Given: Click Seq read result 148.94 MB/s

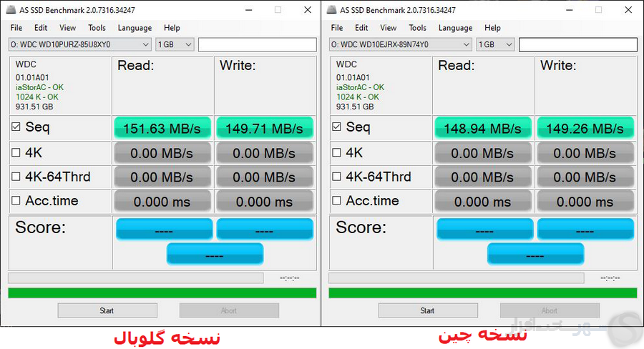Looking at the screenshot, I should click(483, 128).
